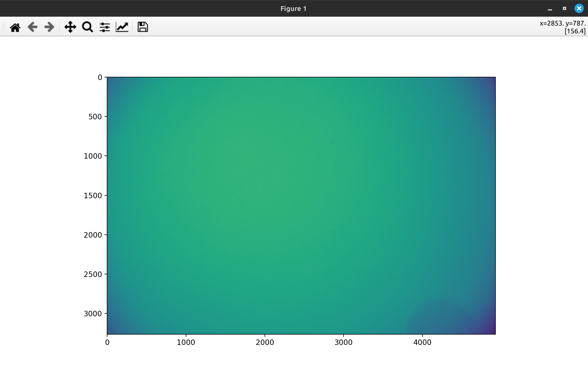The image size is (588, 371).
Task: Open the edit axis and curve parameters icon
Action: tap(122, 27)
